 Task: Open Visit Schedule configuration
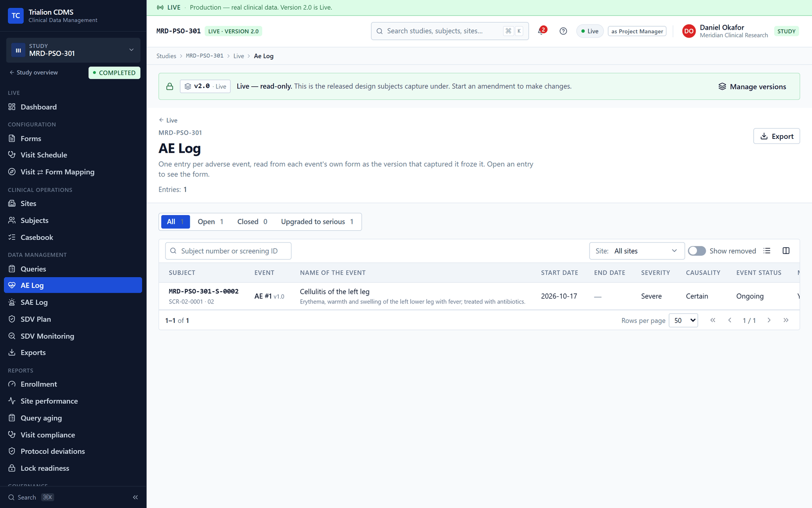click(x=73, y=155)
